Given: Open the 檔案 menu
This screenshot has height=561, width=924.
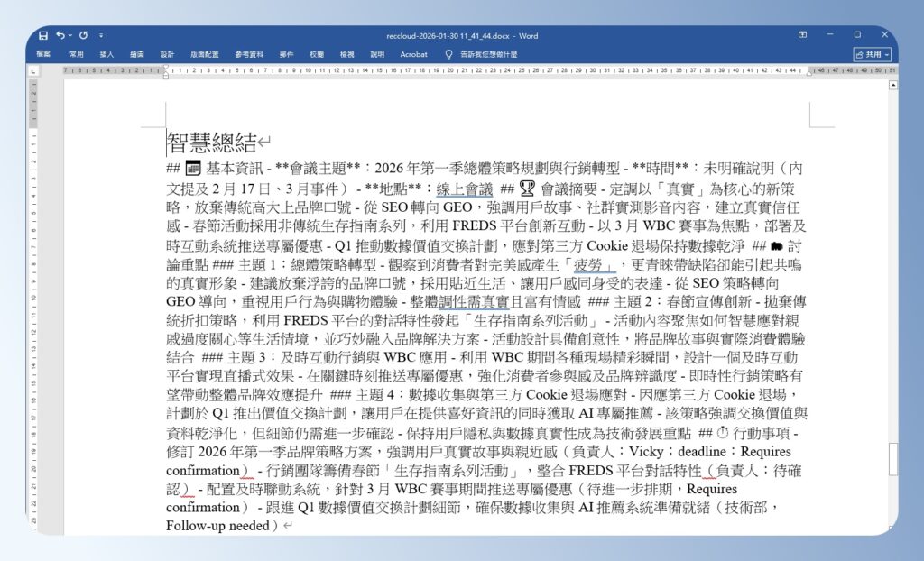Looking at the screenshot, I should [x=45, y=53].
